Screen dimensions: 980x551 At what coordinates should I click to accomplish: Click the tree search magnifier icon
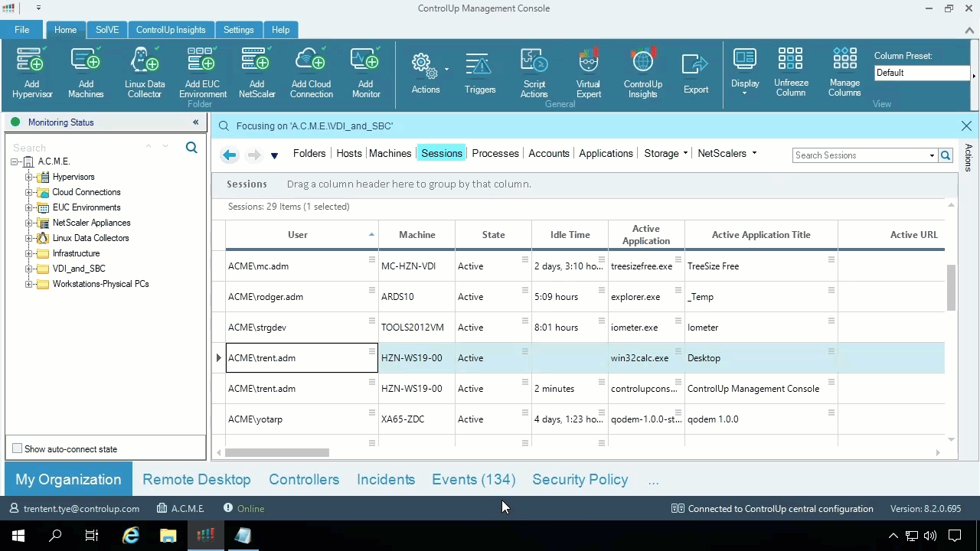(191, 148)
